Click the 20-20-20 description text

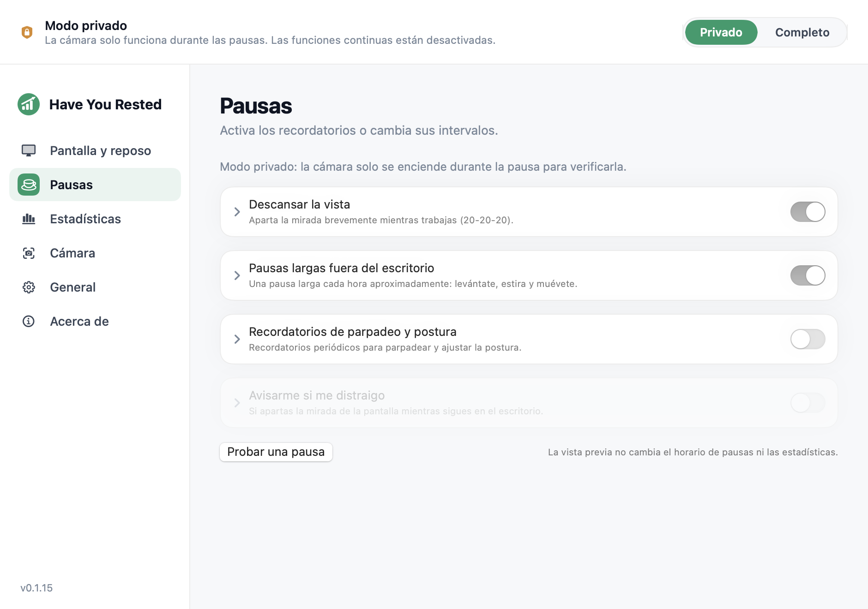pyautogui.click(x=381, y=220)
